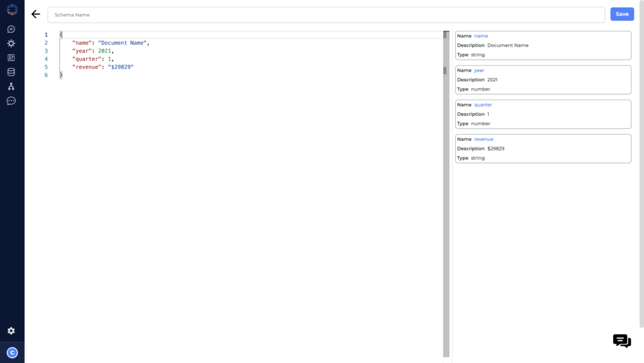The width and height of the screenshot is (644, 363).
Task: Select the sun-shaped settings icon in sidebar
Action: click(11, 43)
